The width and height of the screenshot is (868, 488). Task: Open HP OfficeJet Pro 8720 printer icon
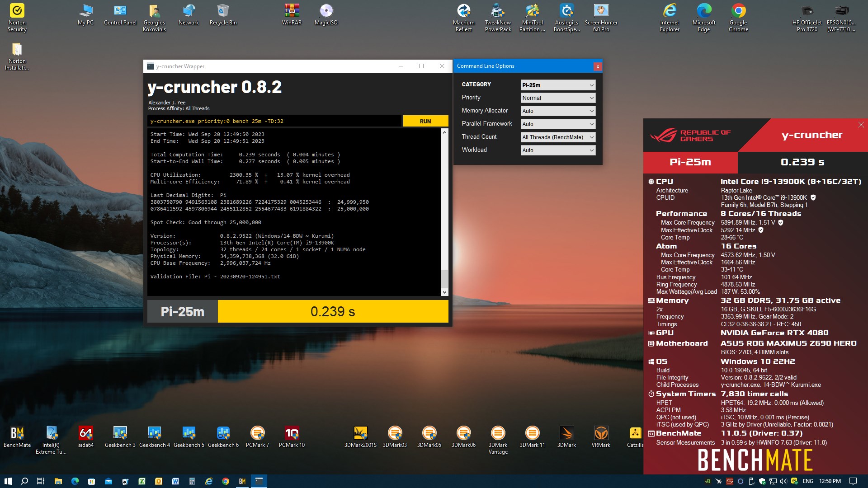(807, 18)
